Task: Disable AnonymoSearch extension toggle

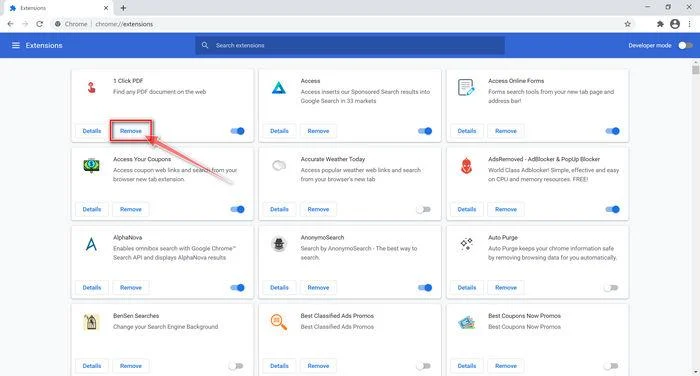Action: [425, 288]
